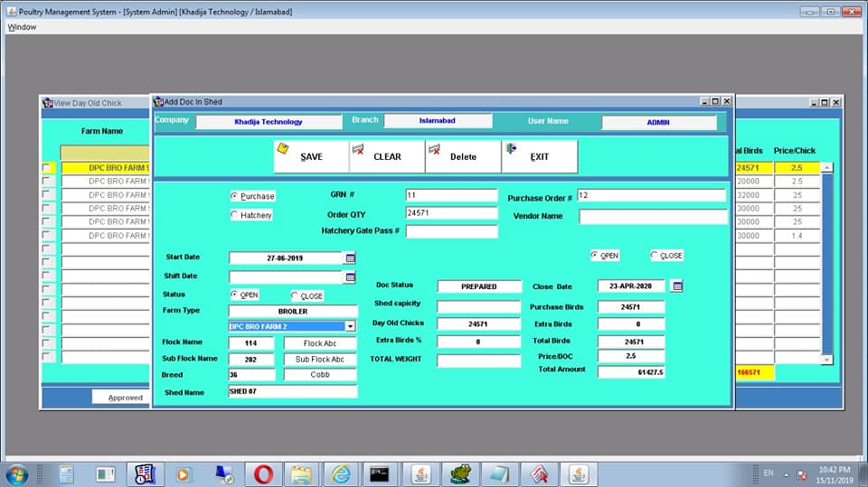The width and height of the screenshot is (868, 487).
Task: Click the Shed Name field SHED 07
Action: coord(293,391)
